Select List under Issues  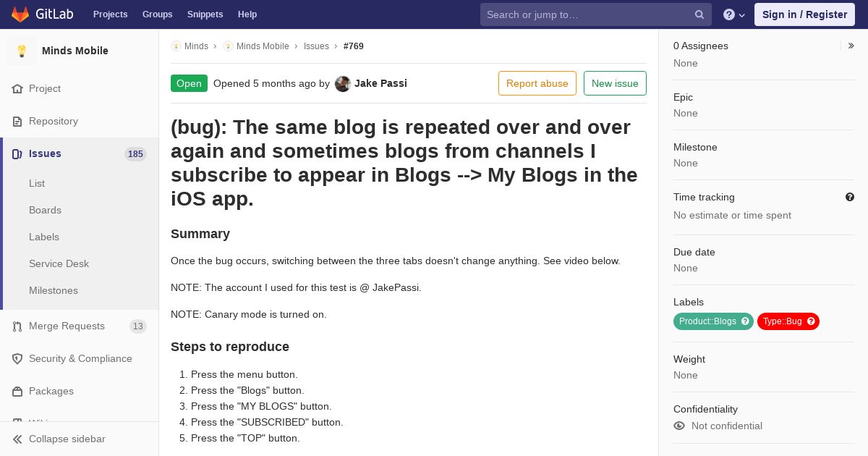[x=37, y=183]
